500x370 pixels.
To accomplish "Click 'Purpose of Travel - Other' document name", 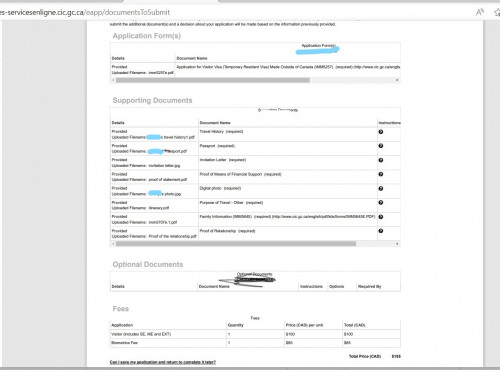I will point(222,202).
